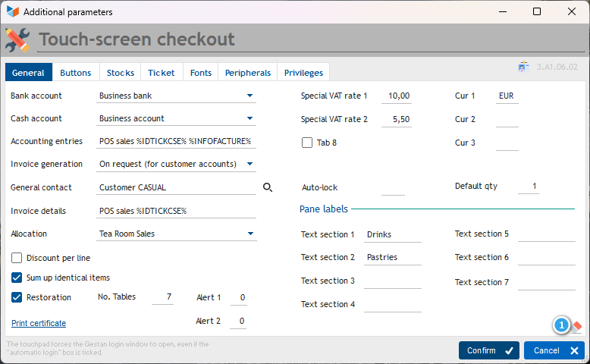Click the app logo in title bar
This screenshot has height=364, width=590.
click(x=12, y=12)
